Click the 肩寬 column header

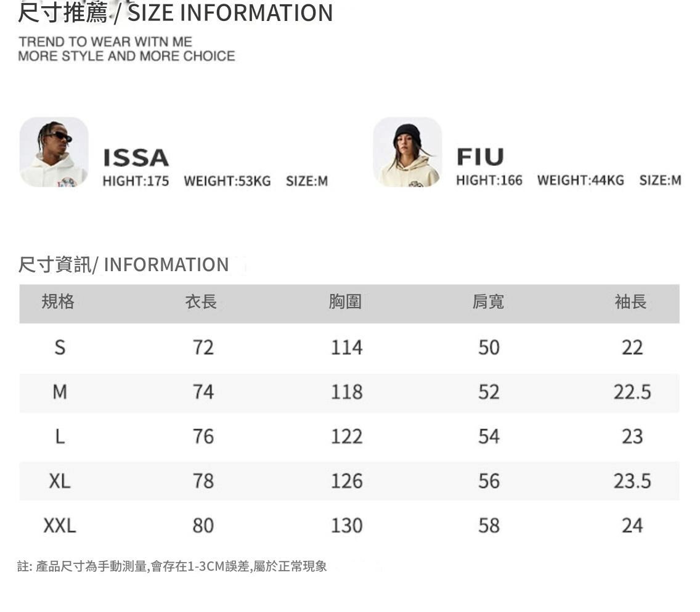(x=488, y=302)
